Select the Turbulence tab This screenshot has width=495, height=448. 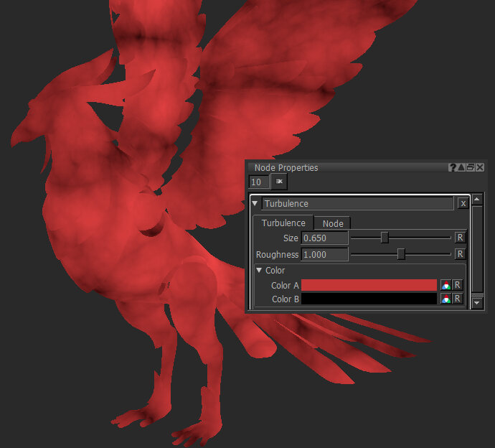click(x=283, y=223)
